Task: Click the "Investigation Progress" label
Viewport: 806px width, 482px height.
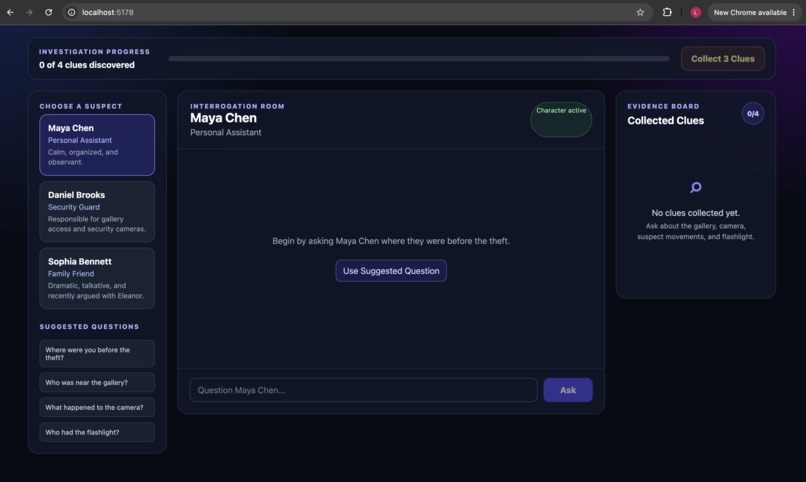Action: pyautogui.click(x=95, y=52)
